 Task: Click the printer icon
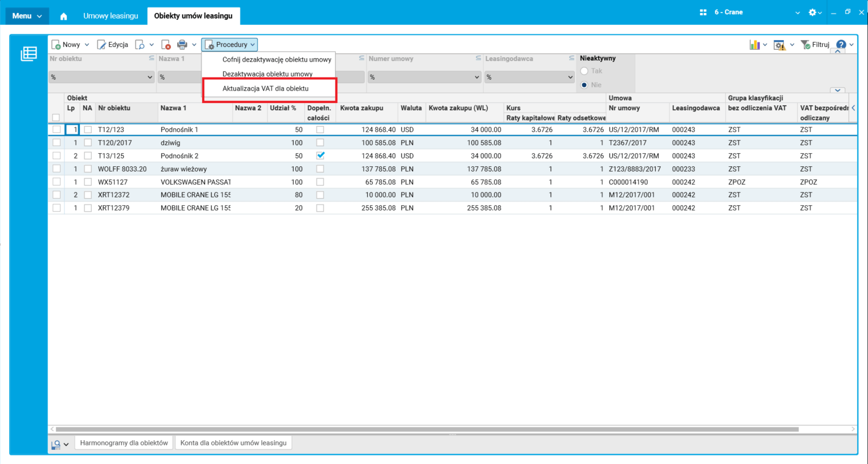pos(182,45)
